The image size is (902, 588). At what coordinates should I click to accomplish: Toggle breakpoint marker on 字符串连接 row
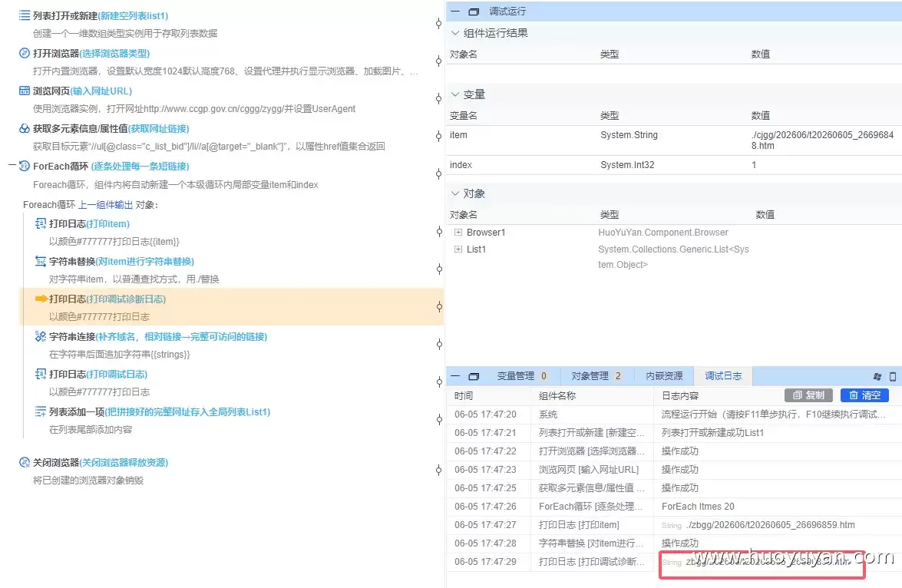click(x=439, y=344)
